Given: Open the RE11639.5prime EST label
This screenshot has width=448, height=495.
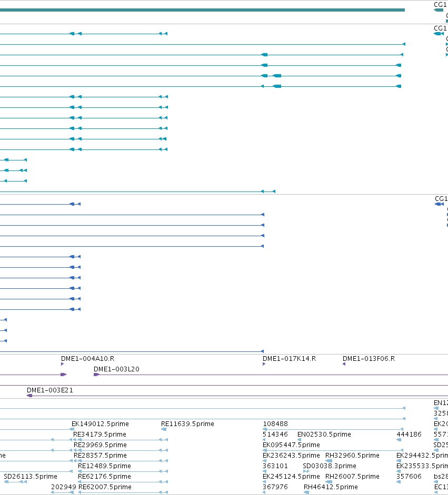Looking at the screenshot, I should 187,423.
